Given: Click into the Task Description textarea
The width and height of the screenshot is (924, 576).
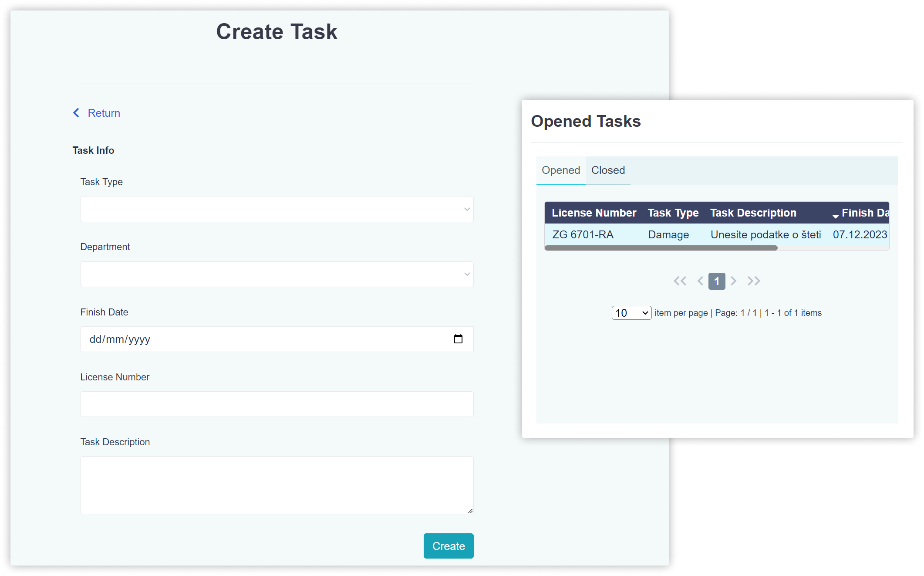Looking at the screenshot, I should coord(277,485).
